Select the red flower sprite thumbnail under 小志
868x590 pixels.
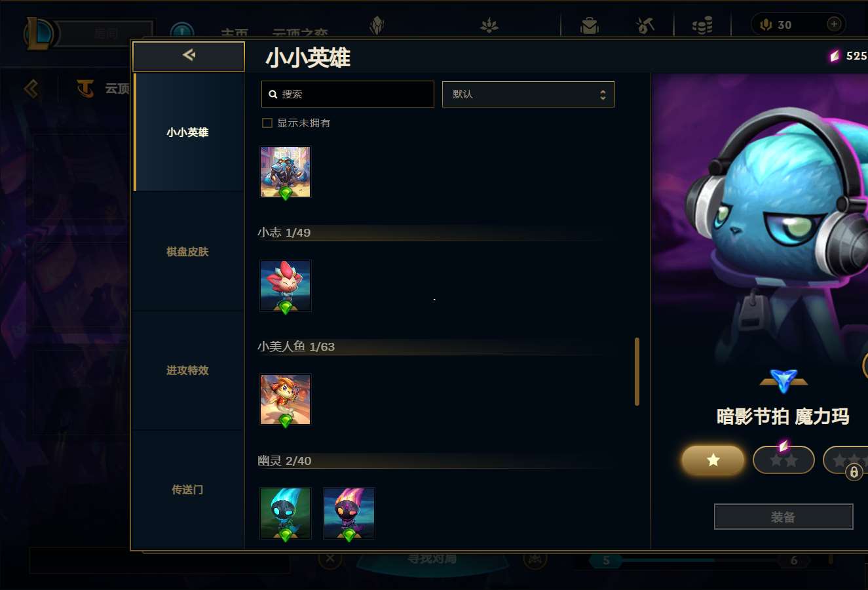pos(286,286)
